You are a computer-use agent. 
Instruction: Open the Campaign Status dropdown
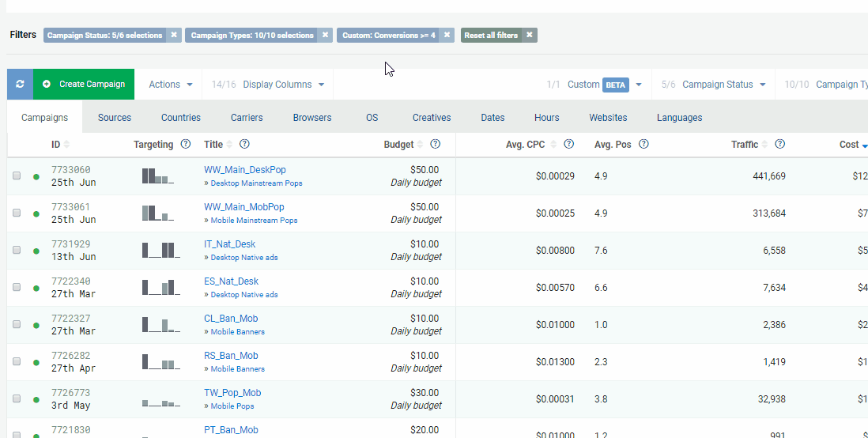714,84
